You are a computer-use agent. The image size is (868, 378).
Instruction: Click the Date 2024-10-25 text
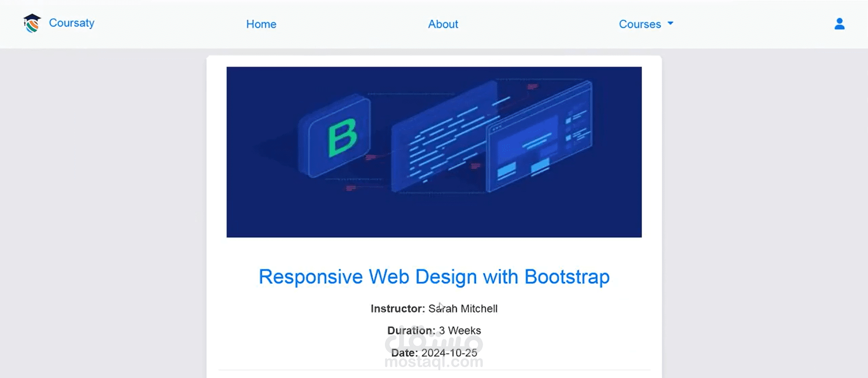(434, 353)
